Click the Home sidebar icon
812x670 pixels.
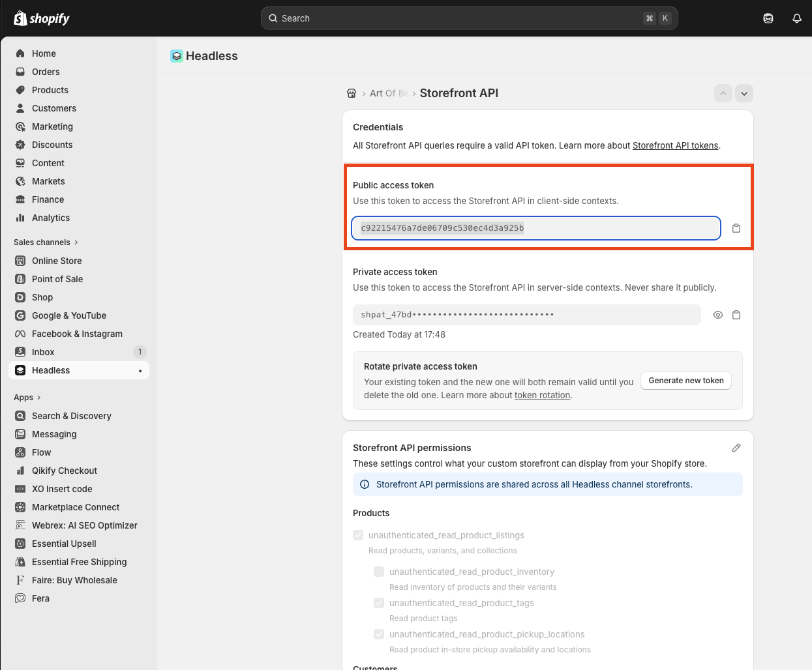pos(20,53)
